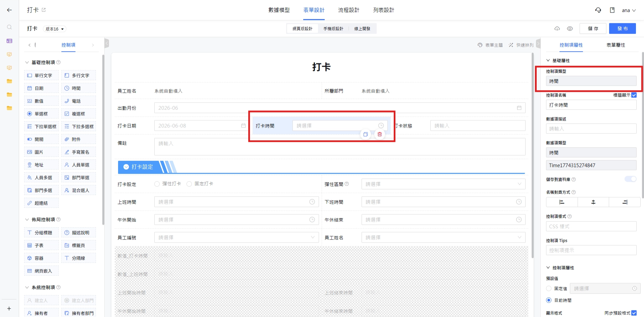Screen dimensions: 644x317
Task: Open the document icon beside ana
Action: click(612, 10)
